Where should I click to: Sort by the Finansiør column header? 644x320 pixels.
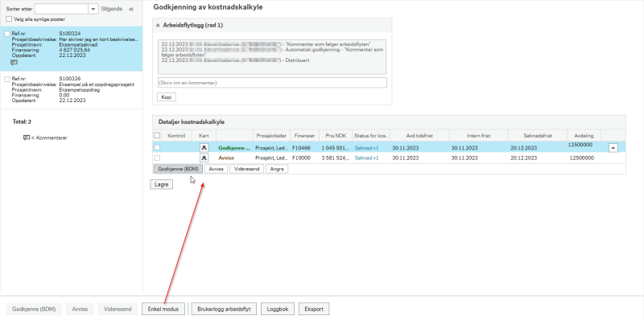[x=304, y=135]
